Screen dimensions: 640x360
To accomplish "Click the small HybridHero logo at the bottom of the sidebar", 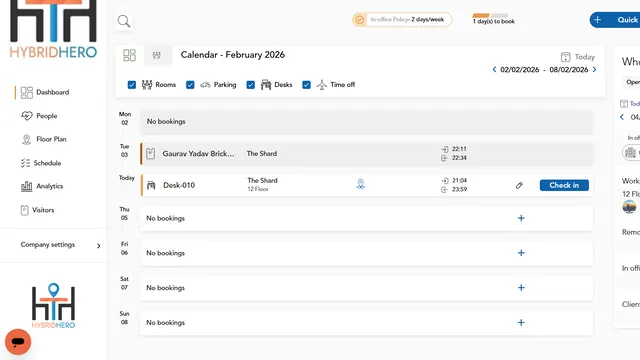I will click(x=53, y=306).
